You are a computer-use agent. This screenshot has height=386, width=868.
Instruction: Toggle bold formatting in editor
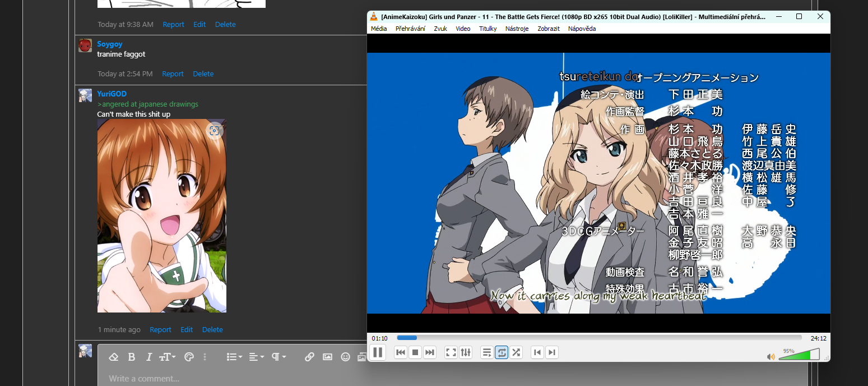pyautogui.click(x=131, y=357)
